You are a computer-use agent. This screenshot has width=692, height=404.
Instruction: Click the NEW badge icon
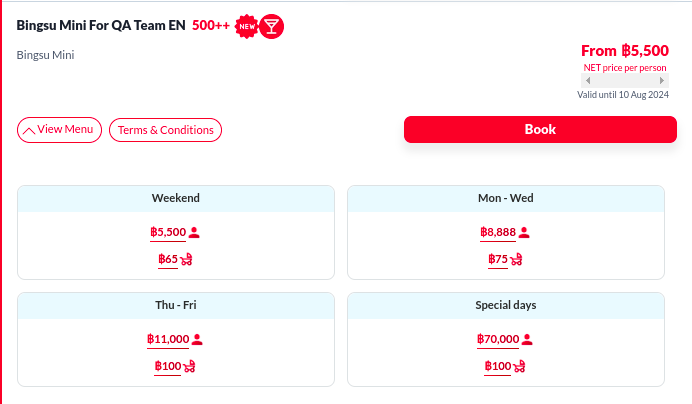coord(246,27)
